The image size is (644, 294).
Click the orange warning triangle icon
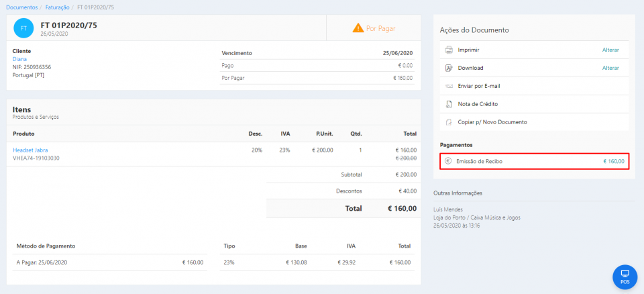[358, 28]
